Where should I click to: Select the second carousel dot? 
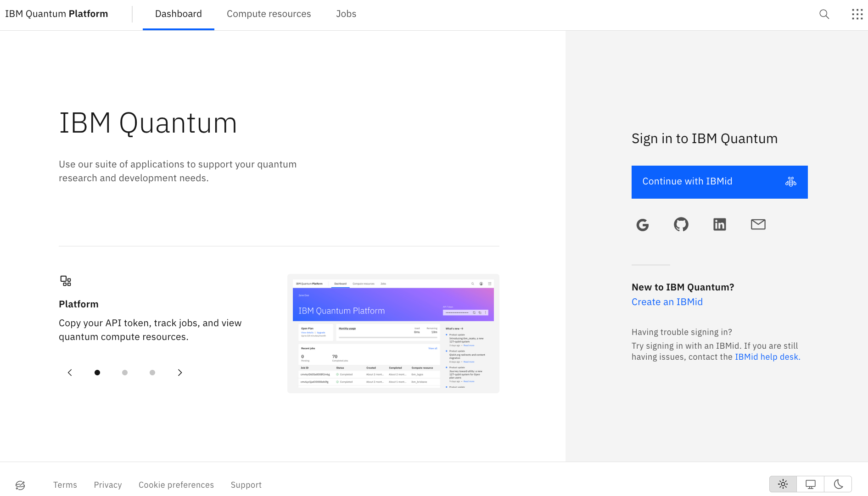pyautogui.click(x=125, y=373)
